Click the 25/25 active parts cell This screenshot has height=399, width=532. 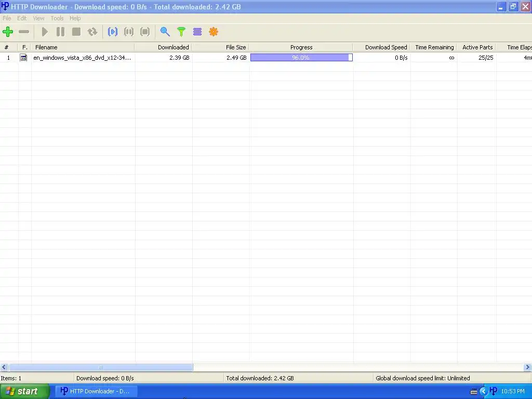coord(486,58)
